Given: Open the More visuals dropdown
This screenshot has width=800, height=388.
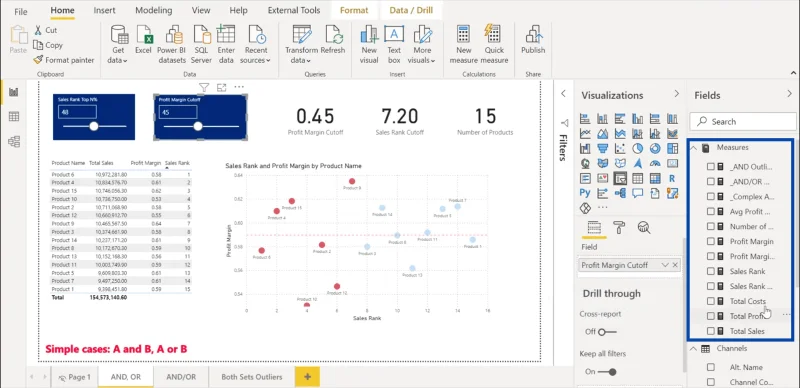Looking at the screenshot, I should point(422,45).
